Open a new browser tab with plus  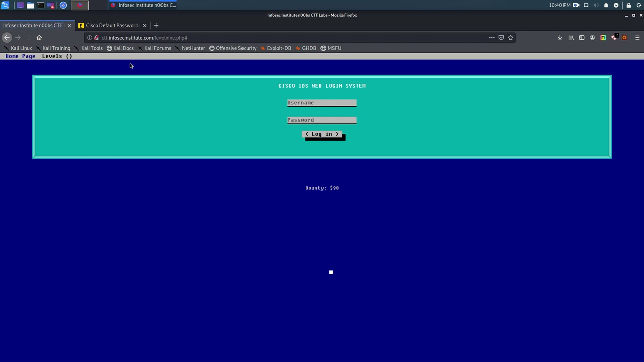click(x=156, y=25)
